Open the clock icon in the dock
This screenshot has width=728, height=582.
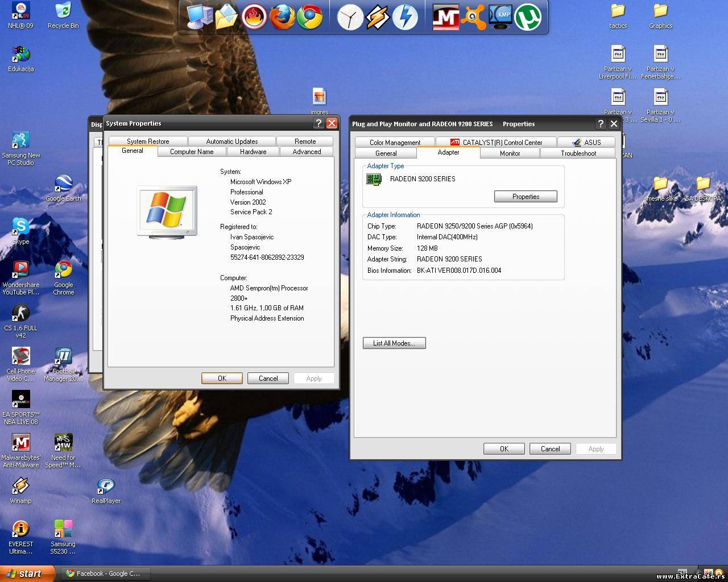350,17
